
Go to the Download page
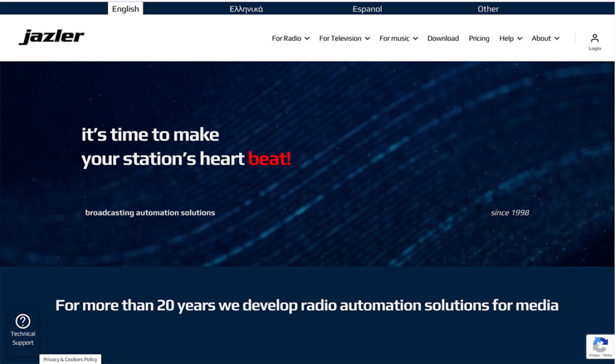pos(443,38)
